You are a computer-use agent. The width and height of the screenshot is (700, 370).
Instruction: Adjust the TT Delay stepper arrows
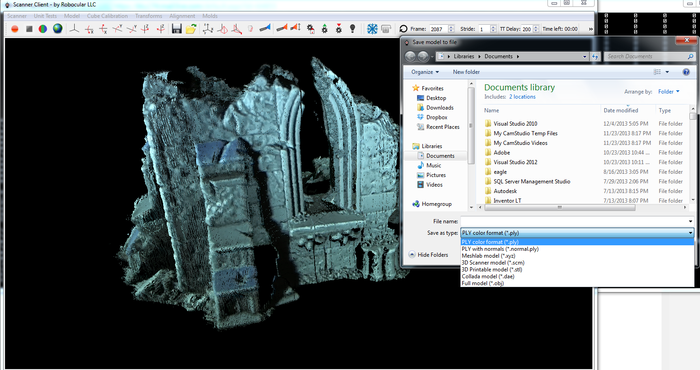[x=536, y=29]
